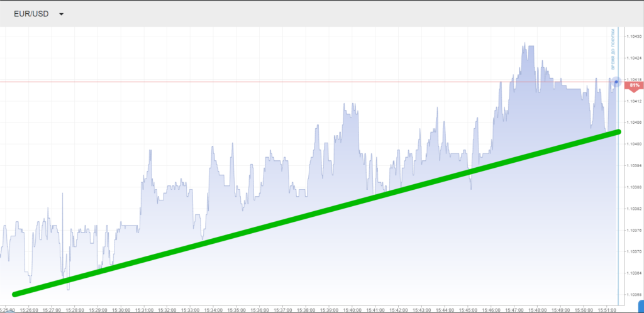Select the green trend line

(314, 214)
